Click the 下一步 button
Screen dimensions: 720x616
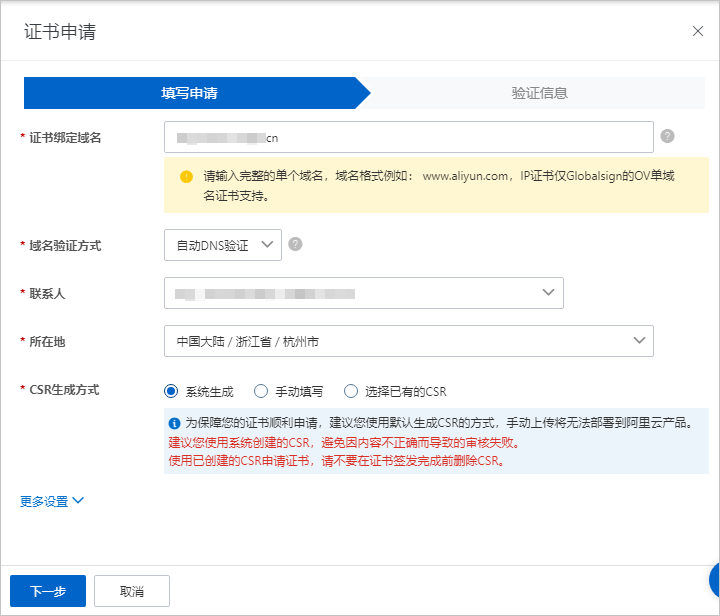coord(48,591)
